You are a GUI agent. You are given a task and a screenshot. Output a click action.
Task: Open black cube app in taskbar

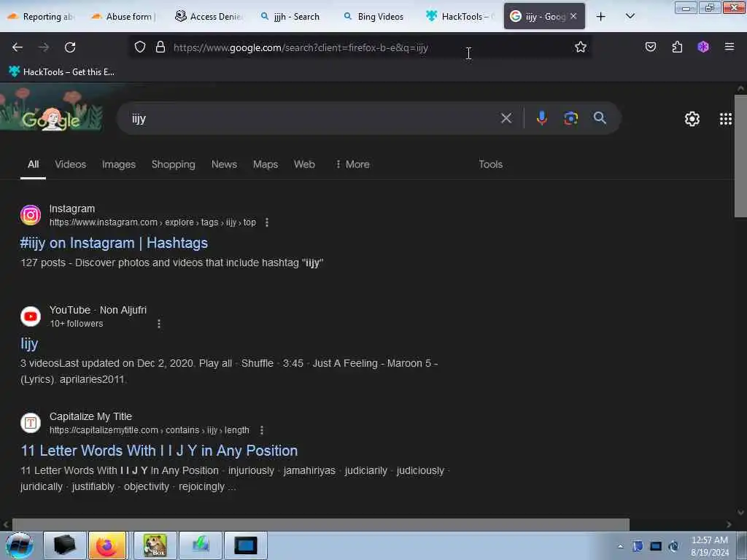click(65, 545)
